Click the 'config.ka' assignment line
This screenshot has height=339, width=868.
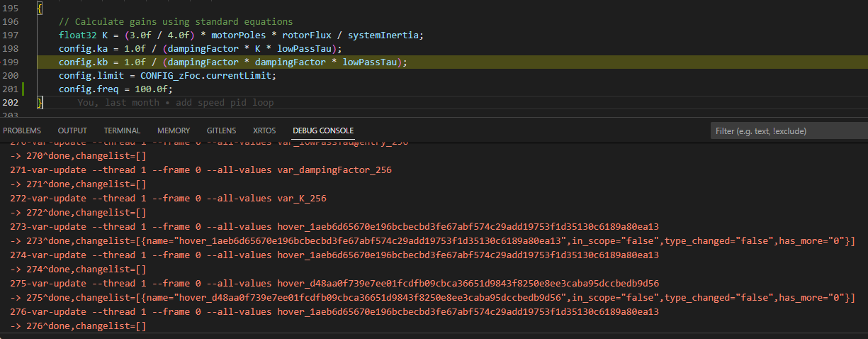[201, 48]
